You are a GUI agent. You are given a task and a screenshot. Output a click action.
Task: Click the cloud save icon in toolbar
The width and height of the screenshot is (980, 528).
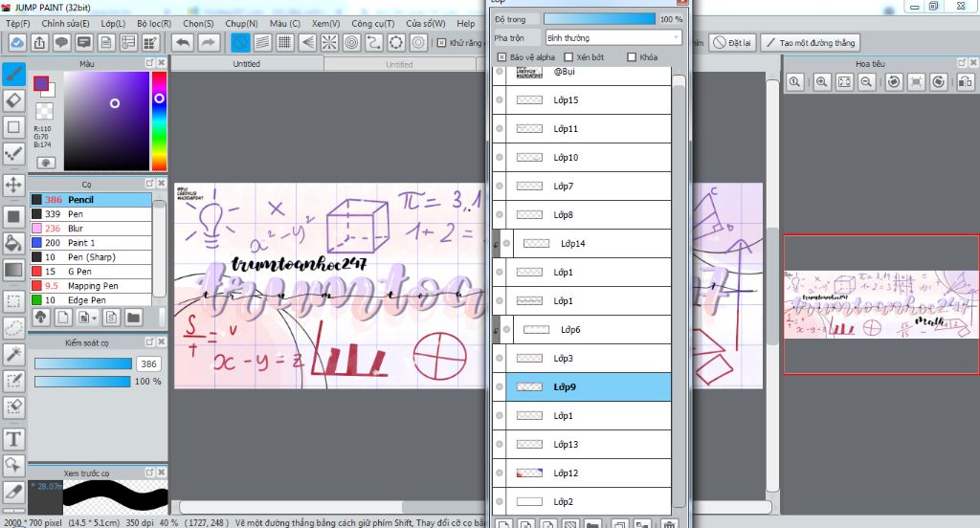pos(17,42)
